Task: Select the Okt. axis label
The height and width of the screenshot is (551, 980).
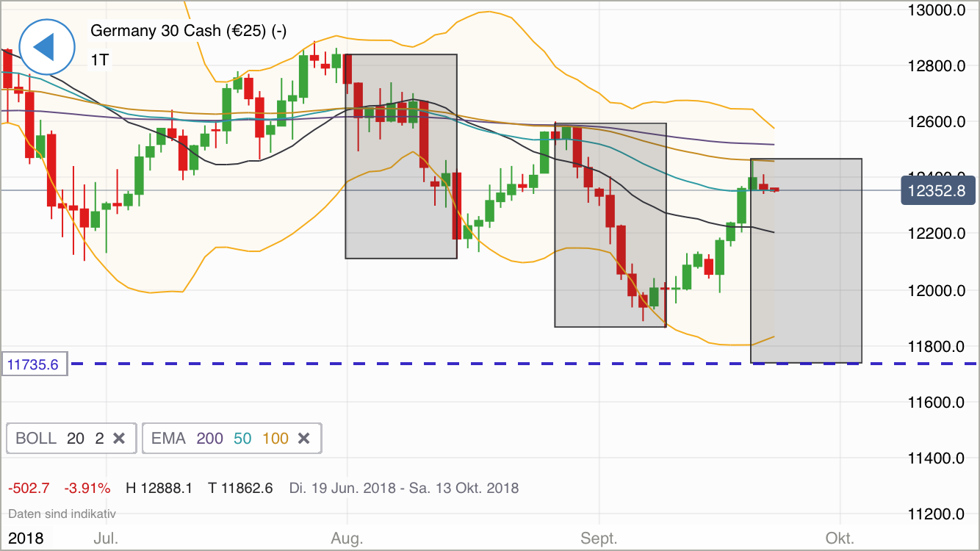Action: 840,538
